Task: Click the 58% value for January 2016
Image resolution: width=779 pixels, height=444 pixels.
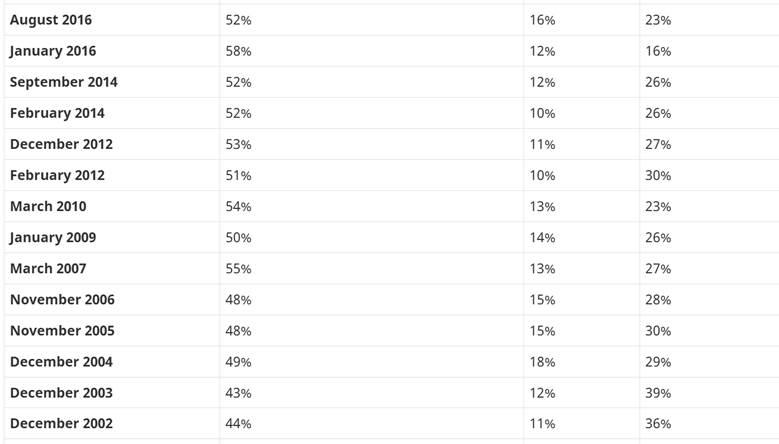Action: point(239,51)
